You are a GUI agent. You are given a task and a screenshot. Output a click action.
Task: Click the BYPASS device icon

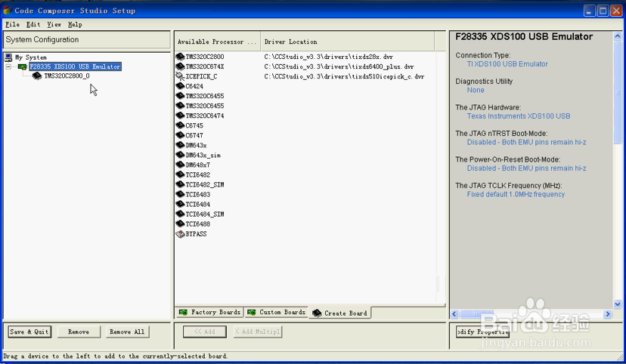[180, 234]
